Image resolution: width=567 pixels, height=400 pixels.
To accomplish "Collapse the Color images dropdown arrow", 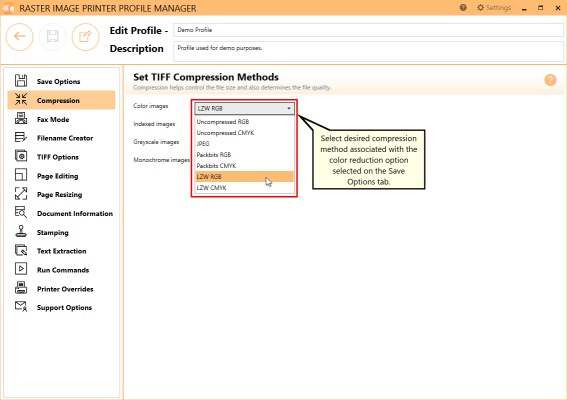I will 289,108.
